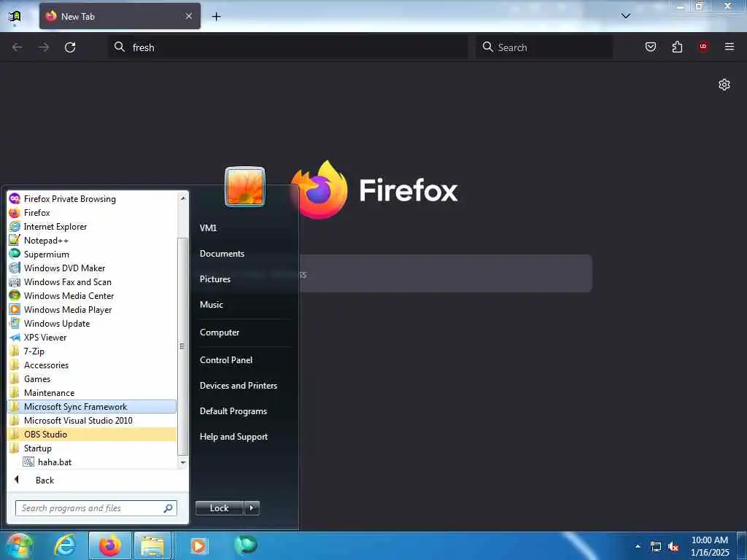The image size is (747, 560).
Task: Show hidden tray icons arrow
Action: coord(638,546)
